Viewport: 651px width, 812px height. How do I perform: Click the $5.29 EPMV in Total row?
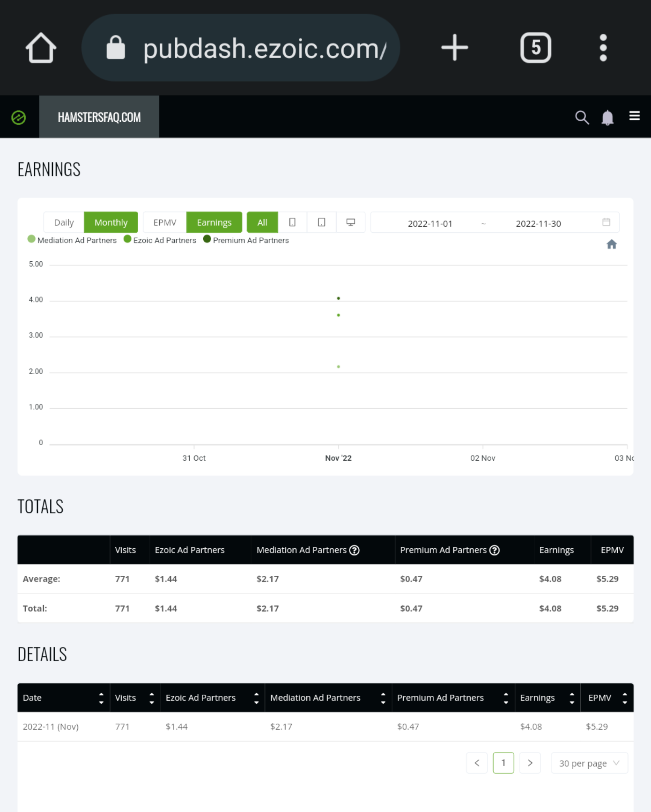point(607,609)
